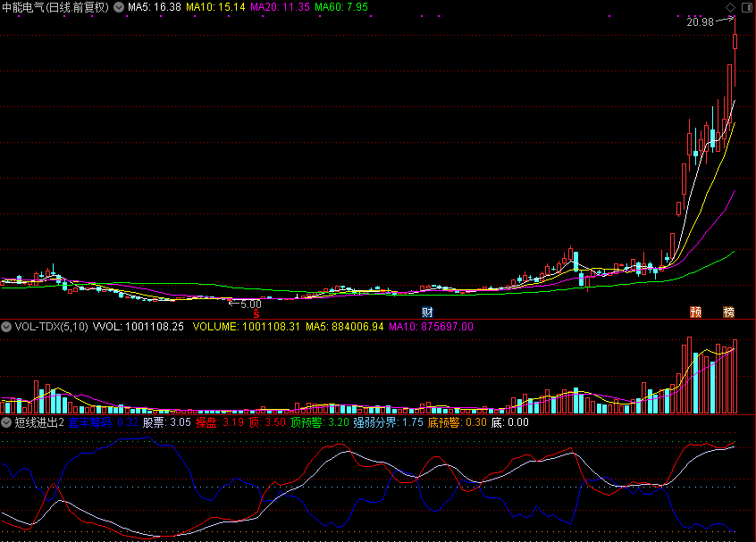Select the MA20: 11.35 label
The height and width of the screenshot is (542, 756).
tap(280, 7)
